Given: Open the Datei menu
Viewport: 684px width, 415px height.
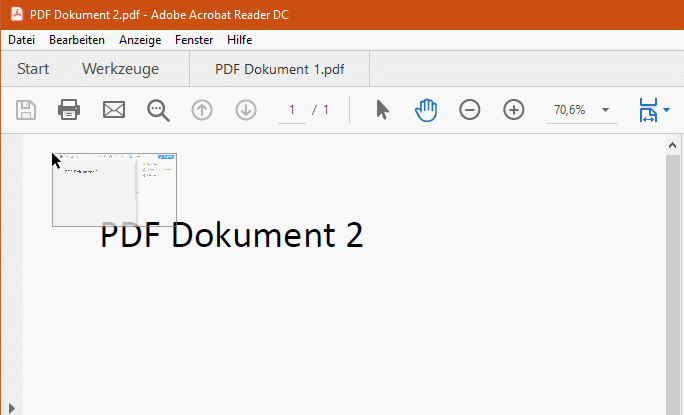Looking at the screenshot, I should click(21, 40).
